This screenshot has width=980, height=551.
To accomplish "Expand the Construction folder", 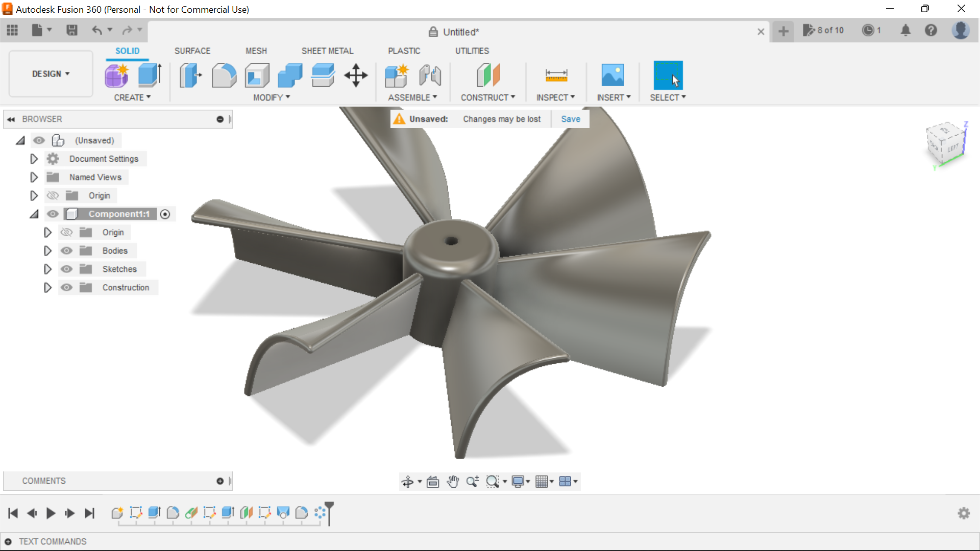I will point(47,287).
